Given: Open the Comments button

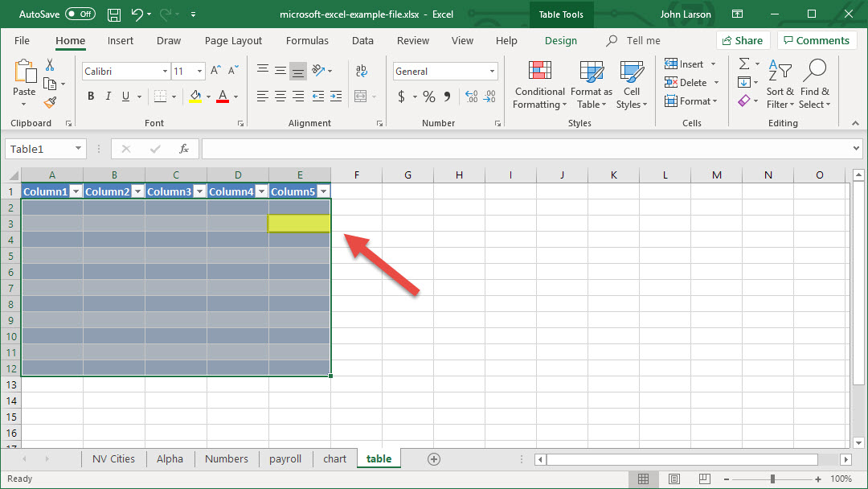Looking at the screenshot, I should pos(816,41).
